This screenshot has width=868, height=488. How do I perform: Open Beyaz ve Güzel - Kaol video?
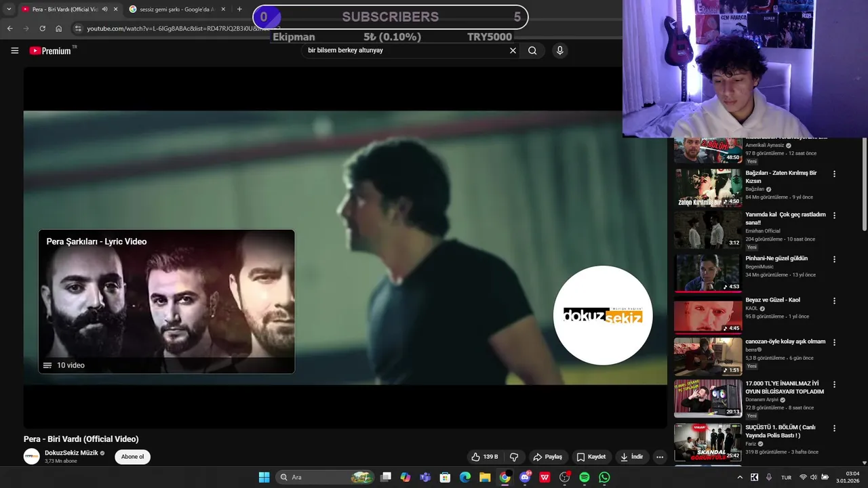[x=772, y=300]
